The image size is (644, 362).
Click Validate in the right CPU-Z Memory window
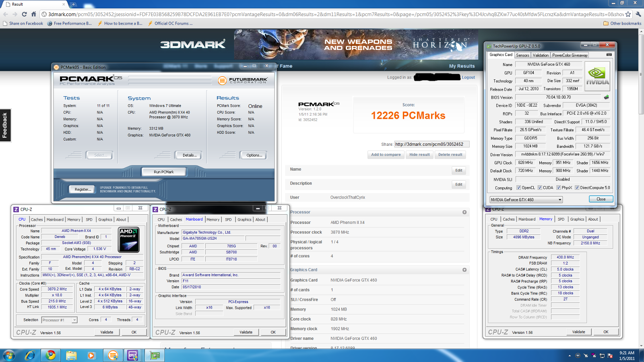[578, 332]
